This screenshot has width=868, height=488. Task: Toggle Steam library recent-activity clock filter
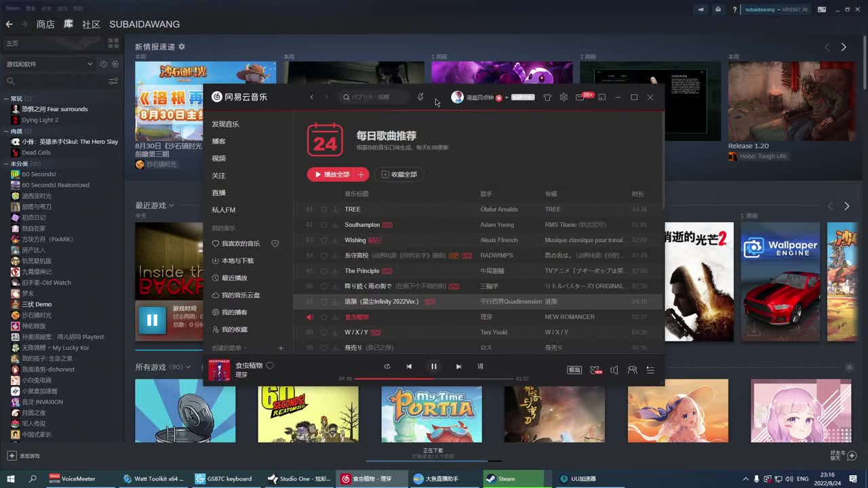click(104, 64)
